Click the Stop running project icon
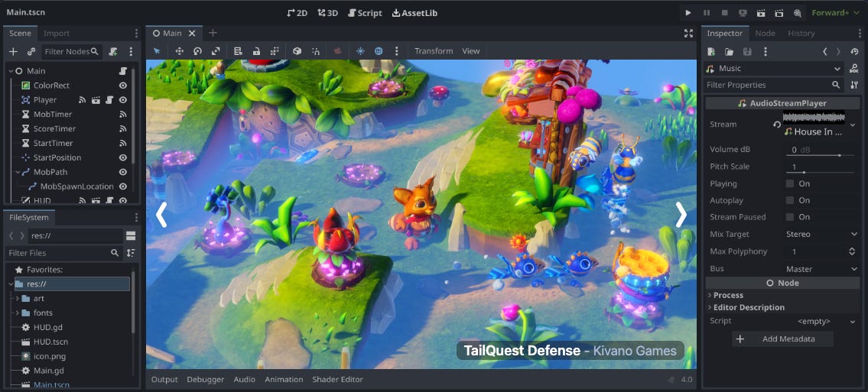Viewport: 868px width, 392px height. [x=723, y=13]
